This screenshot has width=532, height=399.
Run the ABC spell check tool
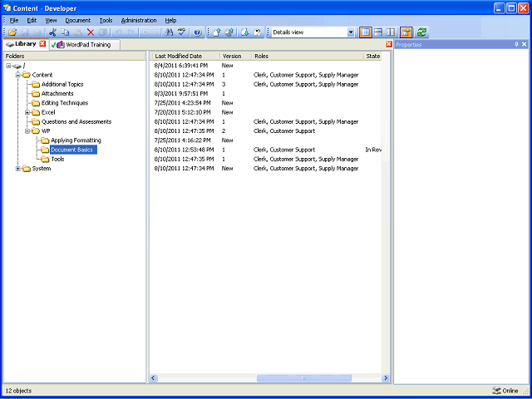[182, 32]
